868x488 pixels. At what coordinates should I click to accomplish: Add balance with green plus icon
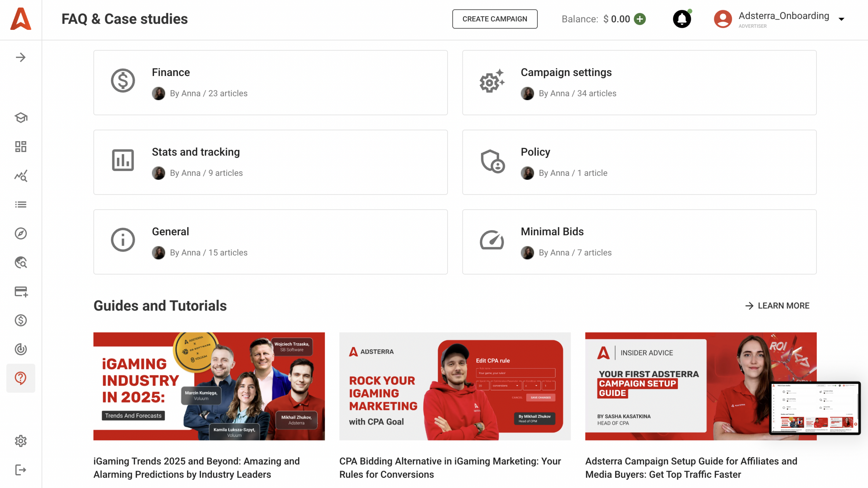[640, 19]
